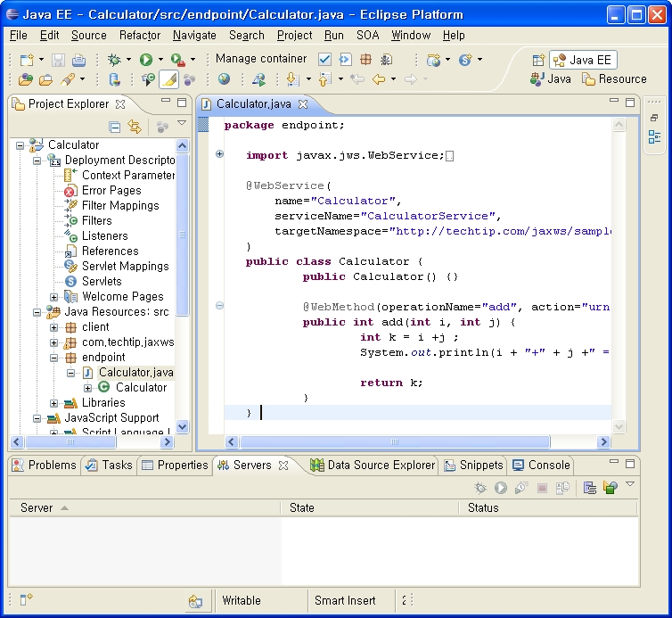Sort by the Server column header
The image size is (672, 618).
(x=37, y=507)
